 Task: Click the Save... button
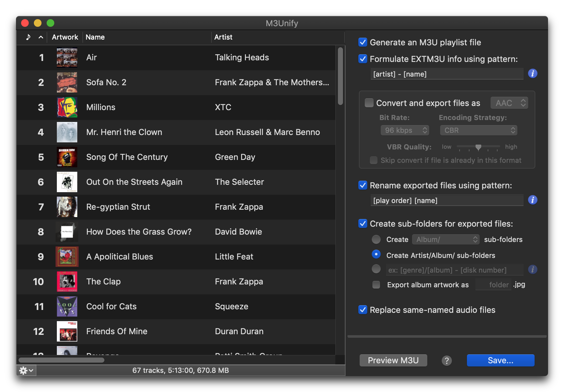pos(500,360)
